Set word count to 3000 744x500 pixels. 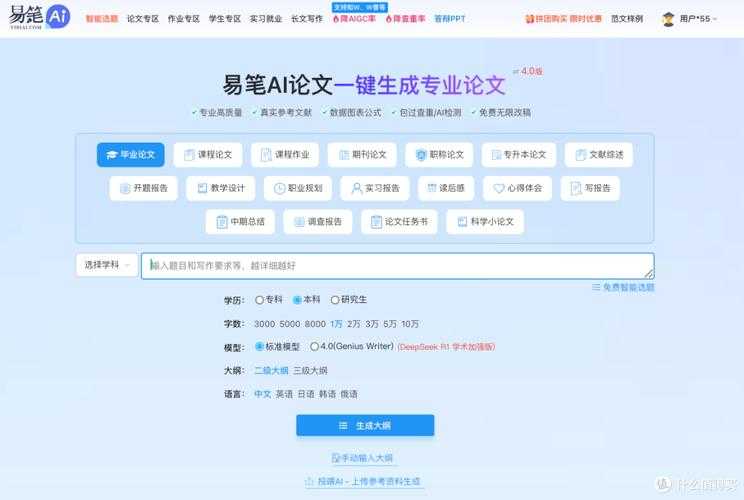[x=264, y=324]
